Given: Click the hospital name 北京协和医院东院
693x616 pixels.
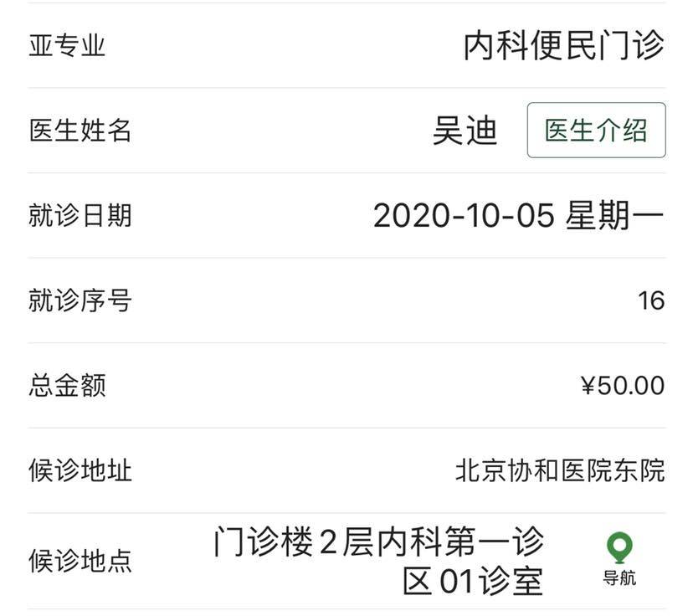Looking at the screenshot, I should [560, 470].
